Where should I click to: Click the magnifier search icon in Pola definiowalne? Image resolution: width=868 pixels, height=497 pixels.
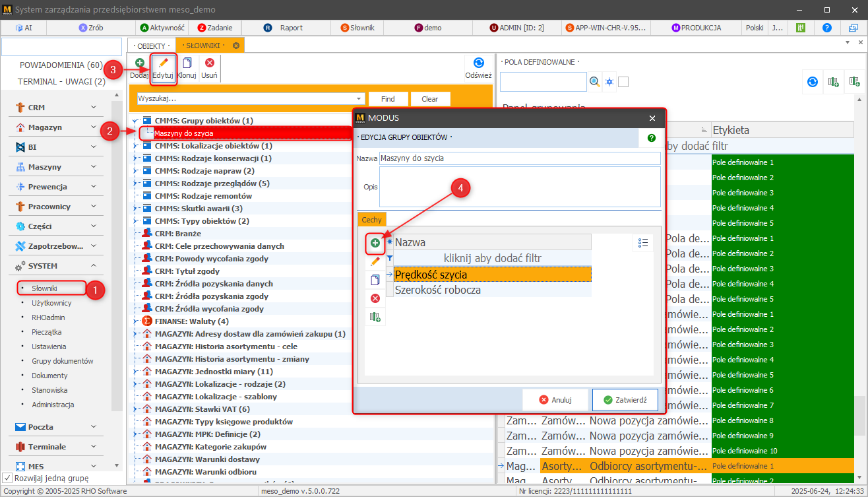point(595,82)
